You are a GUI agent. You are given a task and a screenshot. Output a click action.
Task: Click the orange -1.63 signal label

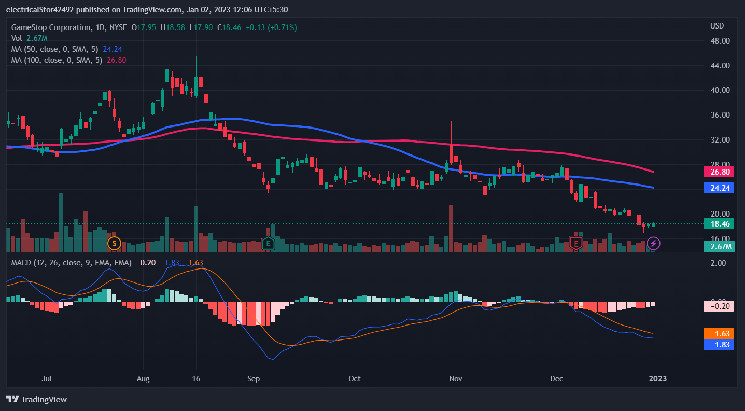pos(719,334)
